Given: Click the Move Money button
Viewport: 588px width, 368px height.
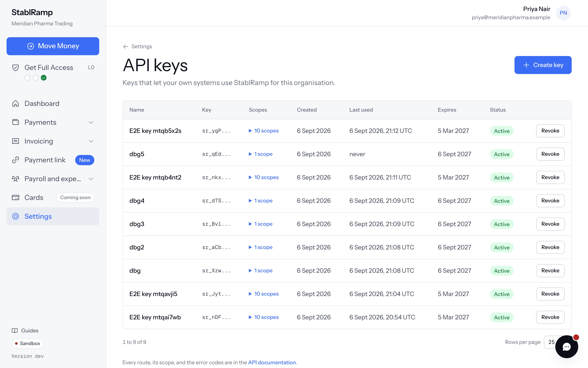Looking at the screenshot, I should [53, 46].
